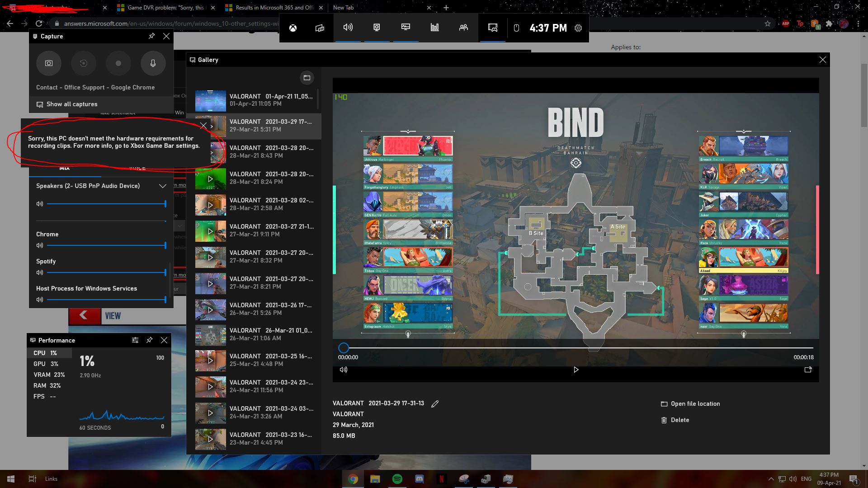The width and height of the screenshot is (868, 488).
Task: Toggle the Gallery widget from Game Bar
Action: click(493, 28)
